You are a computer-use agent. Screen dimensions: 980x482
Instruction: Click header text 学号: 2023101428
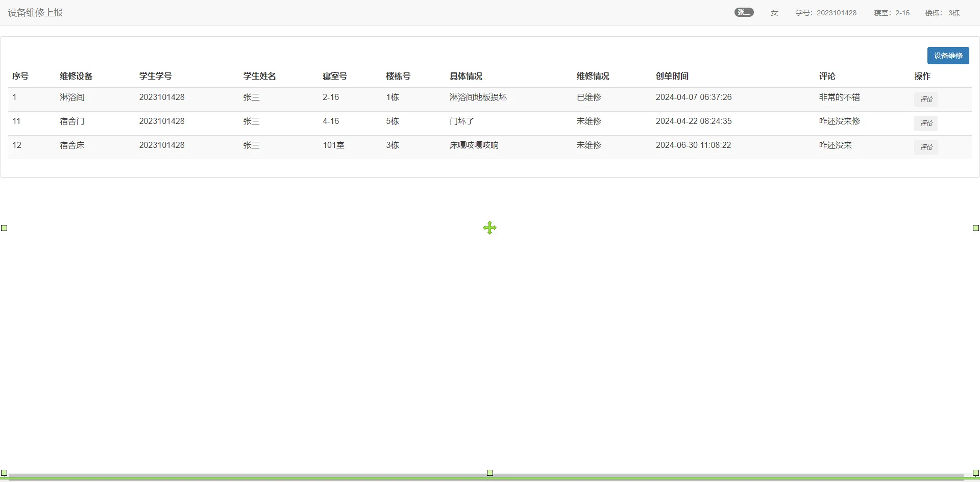tap(826, 13)
